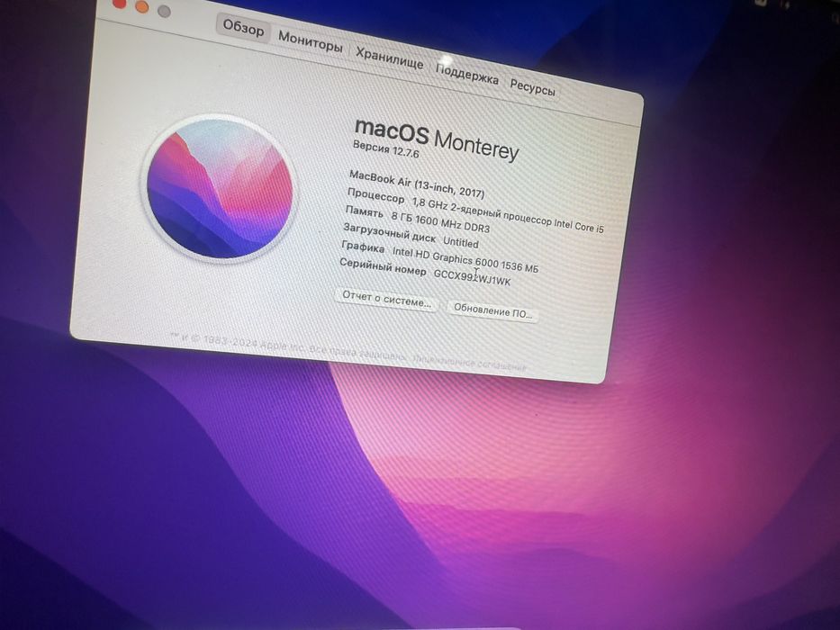Open the Ресурсы tab
Viewport: 840px width, 630px height.
click(x=532, y=87)
